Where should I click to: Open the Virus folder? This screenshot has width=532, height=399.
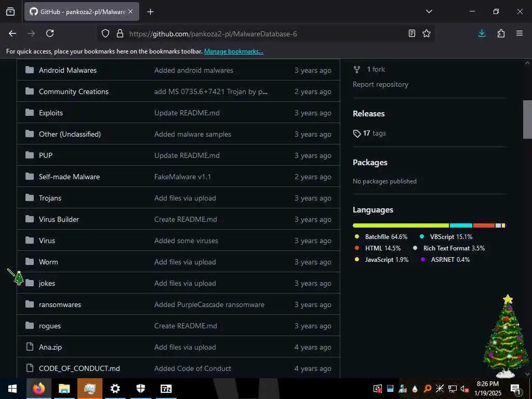[x=47, y=241]
